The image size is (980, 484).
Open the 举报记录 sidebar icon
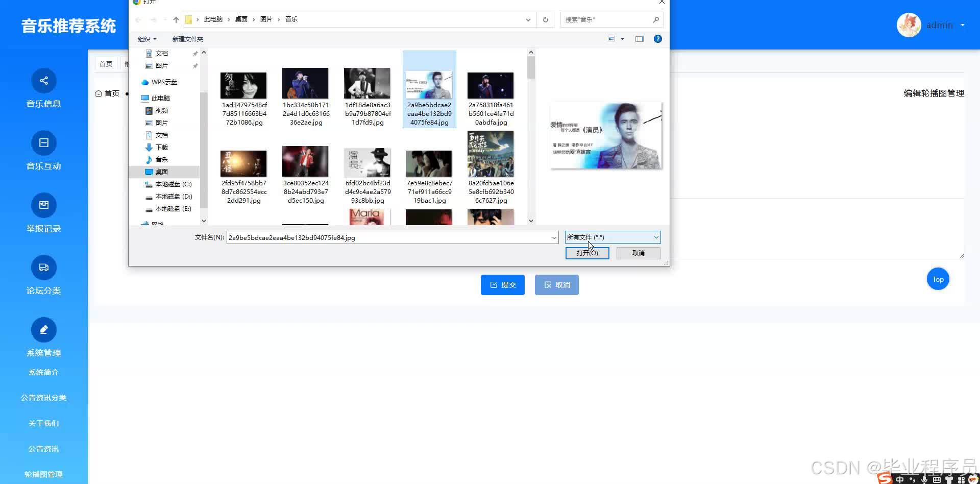click(44, 205)
